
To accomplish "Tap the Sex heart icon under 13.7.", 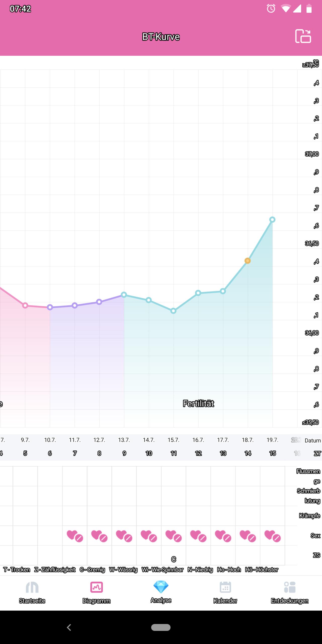I will pos(124,536).
